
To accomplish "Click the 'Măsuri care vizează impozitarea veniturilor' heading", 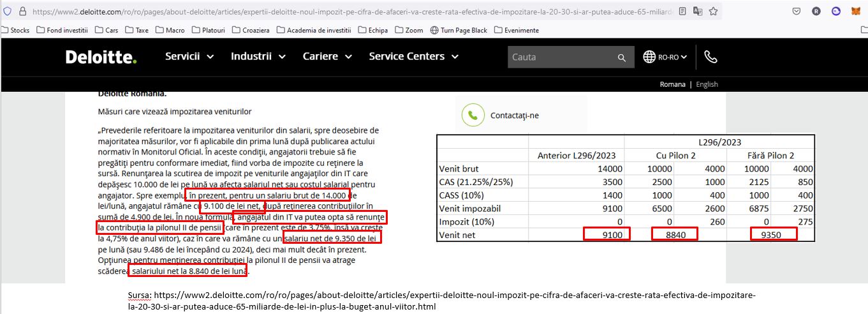I will (175, 112).
